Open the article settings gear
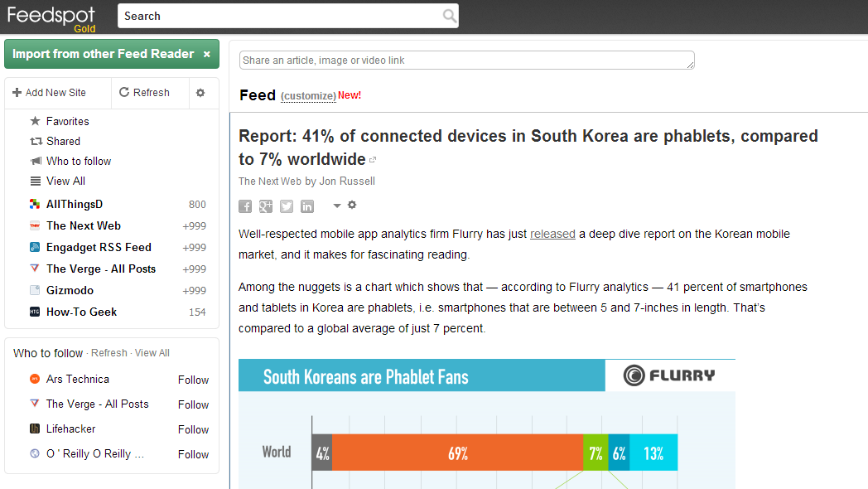The image size is (868, 489). tap(352, 206)
